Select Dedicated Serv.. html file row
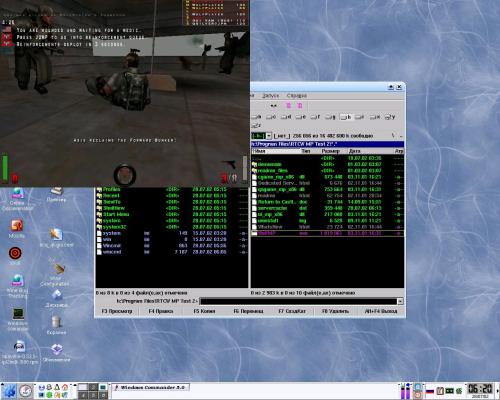This screenshot has height=400, width=500. [327, 183]
